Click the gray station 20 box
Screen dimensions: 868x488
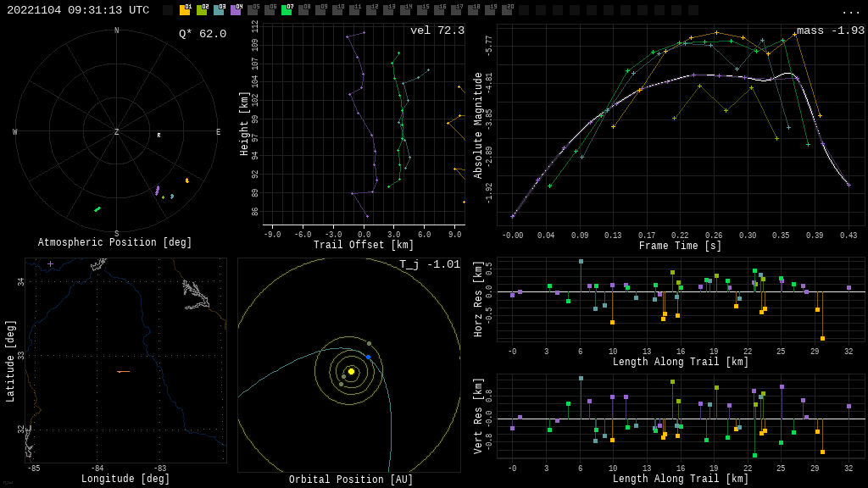[507, 10]
